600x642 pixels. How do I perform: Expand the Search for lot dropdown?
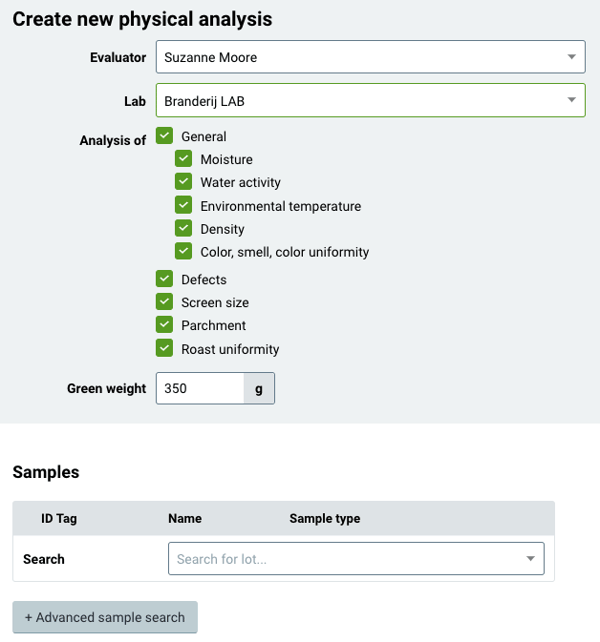(x=356, y=558)
